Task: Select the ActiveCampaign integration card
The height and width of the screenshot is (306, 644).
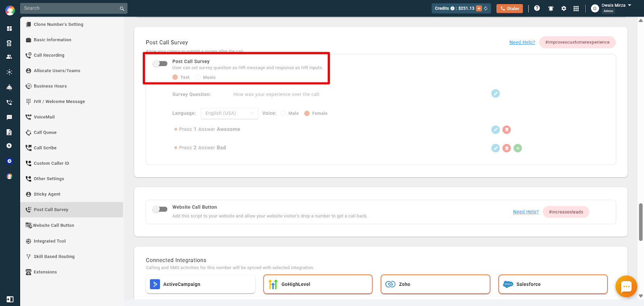Action: click(x=200, y=284)
